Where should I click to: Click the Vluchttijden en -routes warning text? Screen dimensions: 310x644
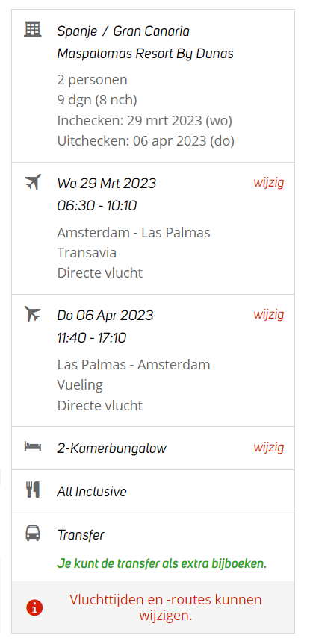coord(166,608)
